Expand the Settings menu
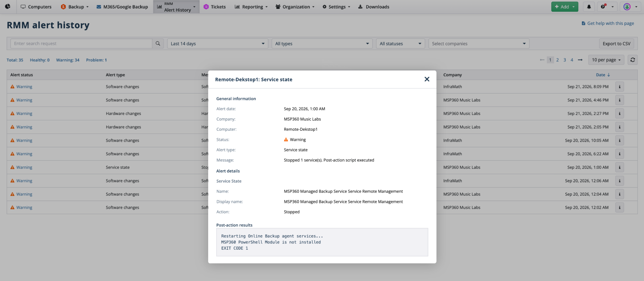This screenshot has height=281, width=644. 336,7
